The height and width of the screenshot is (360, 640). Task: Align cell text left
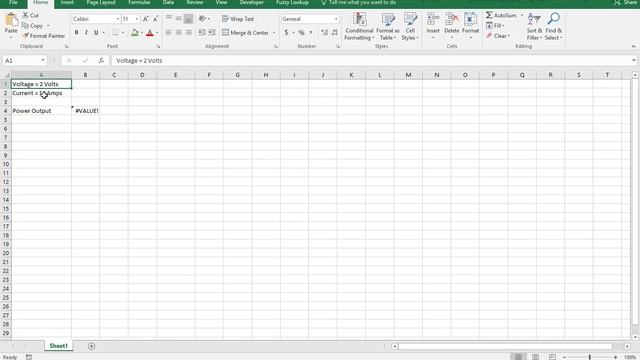tap(169, 32)
